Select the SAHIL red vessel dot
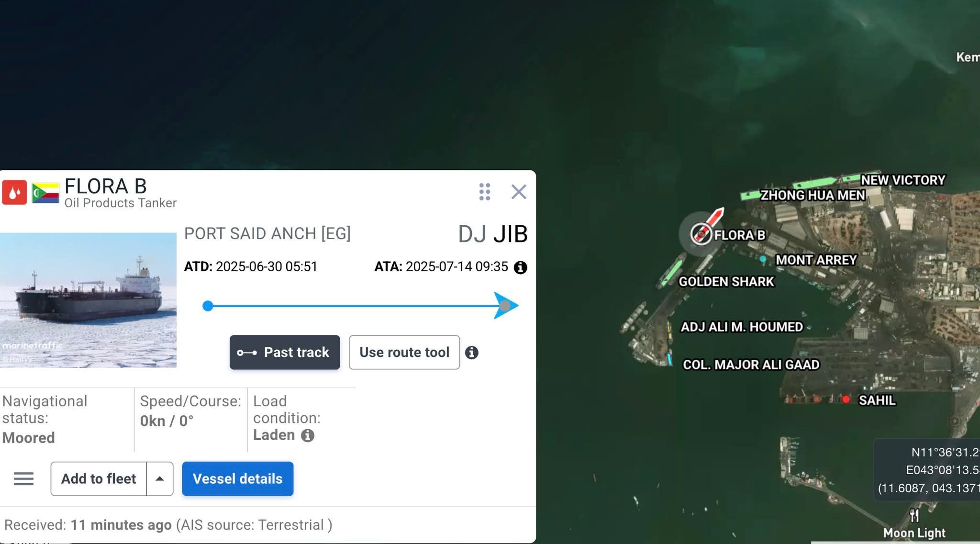This screenshot has height=544, width=980. (x=846, y=399)
